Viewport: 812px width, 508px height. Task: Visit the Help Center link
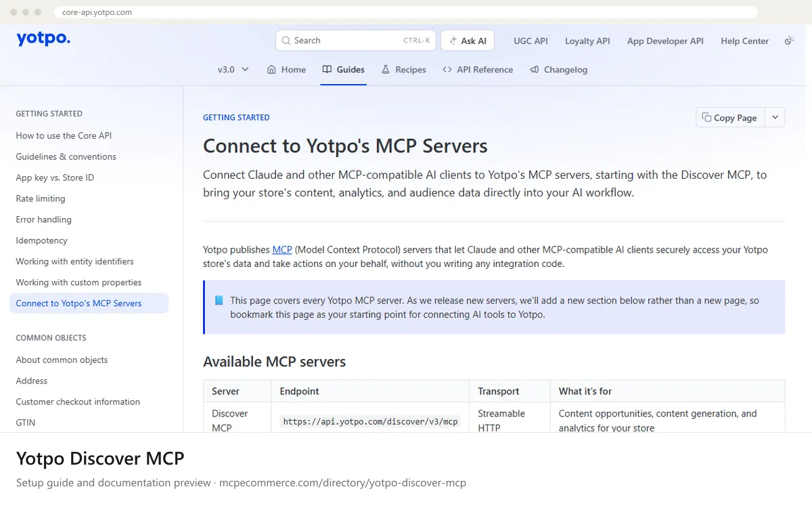(744, 41)
